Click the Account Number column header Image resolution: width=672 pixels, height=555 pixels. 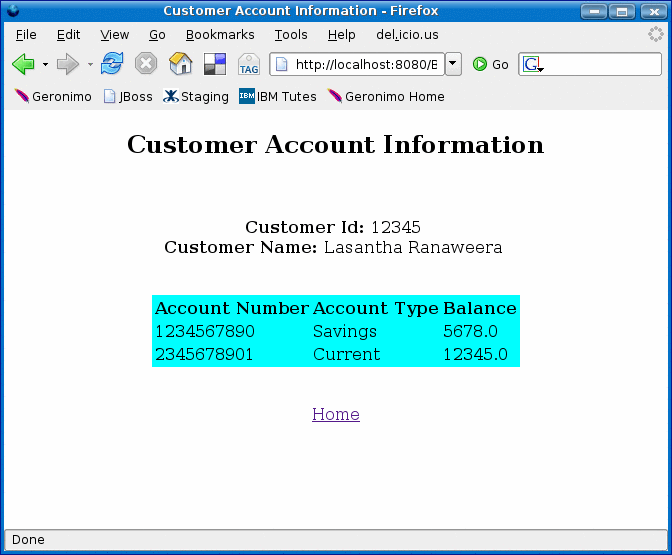click(x=231, y=308)
